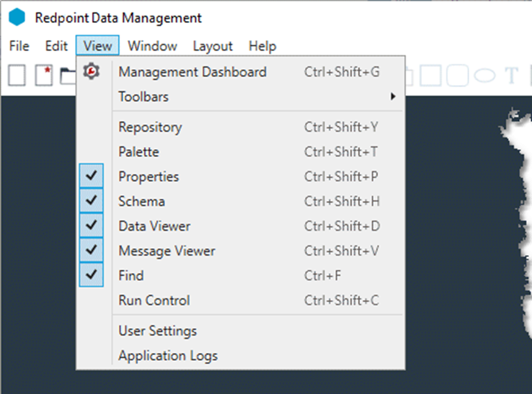Hide the Message Viewer panel
This screenshot has width=532, height=394.
click(92, 251)
